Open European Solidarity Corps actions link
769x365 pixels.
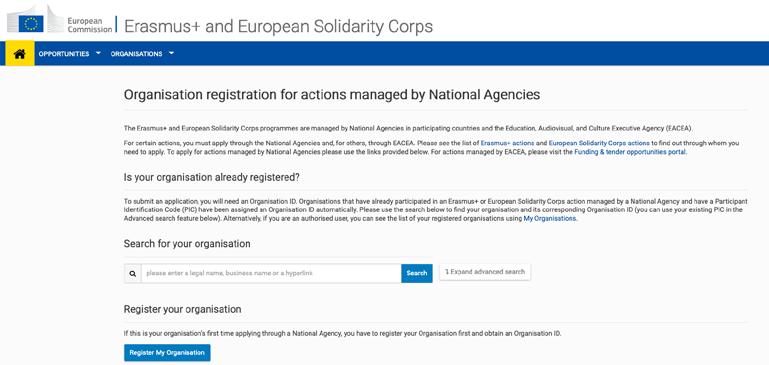(x=599, y=143)
